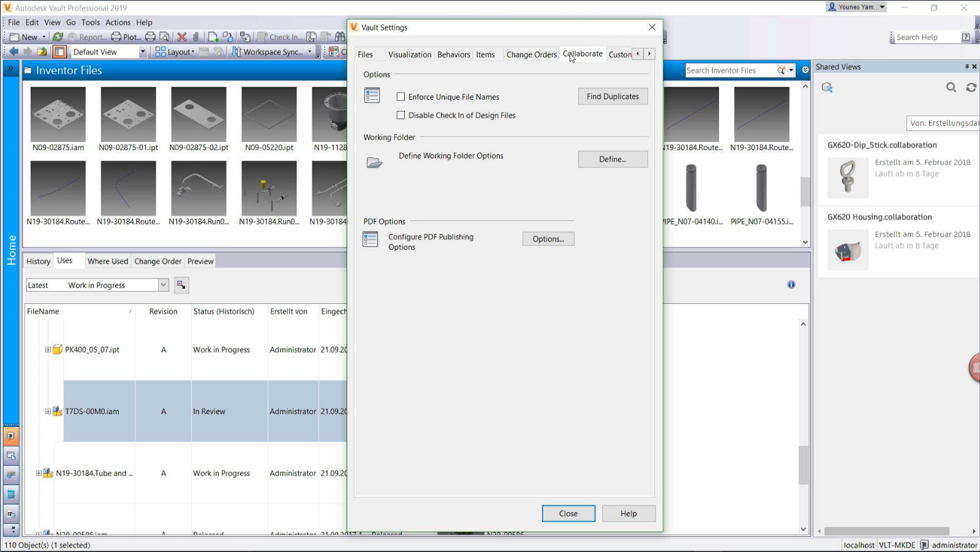Click the Add Files page-plus icon

click(213, 37)
